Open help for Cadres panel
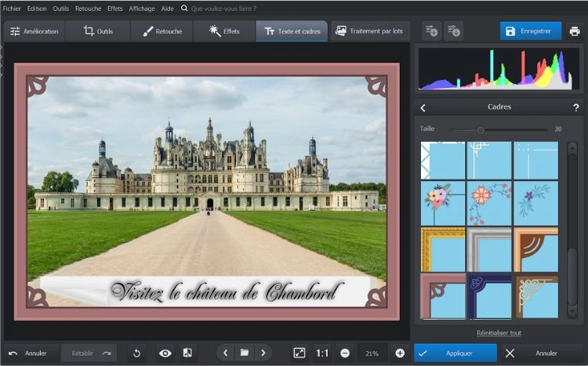 (x=576, y=108)
